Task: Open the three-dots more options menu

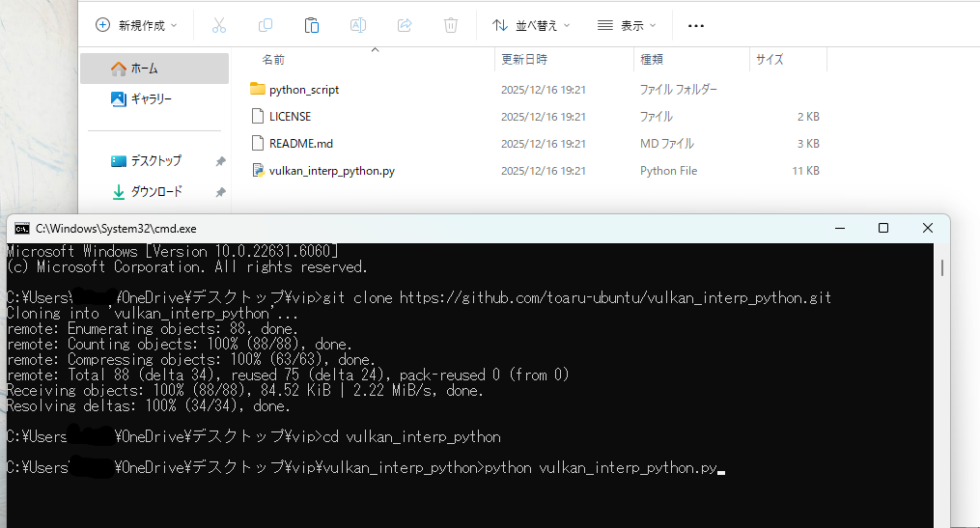Action: 695,25
